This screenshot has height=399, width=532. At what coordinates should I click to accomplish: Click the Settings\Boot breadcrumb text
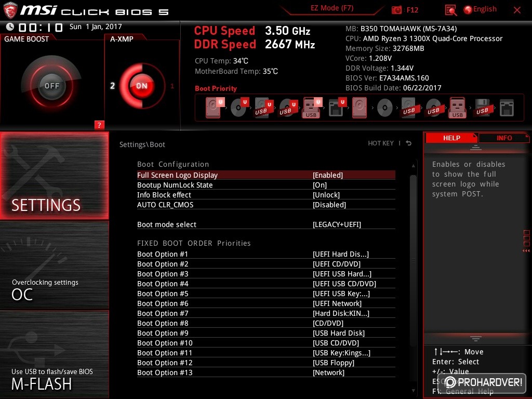tap(142, 144)
